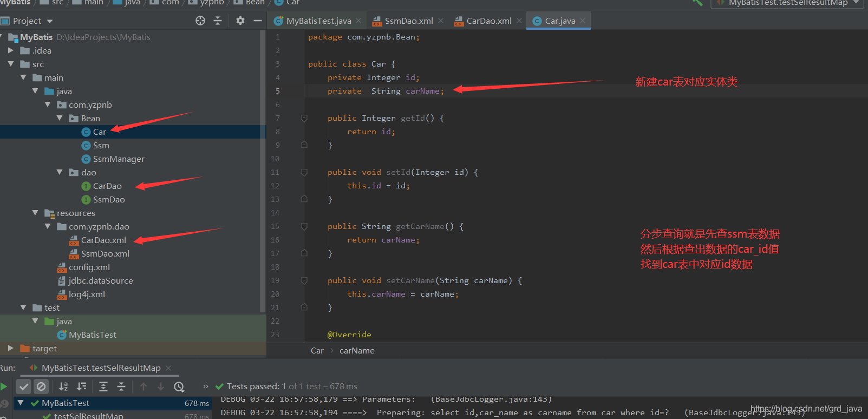868x419 pixels.
Task: Collapse the Bean package
Action: (60, 118)
